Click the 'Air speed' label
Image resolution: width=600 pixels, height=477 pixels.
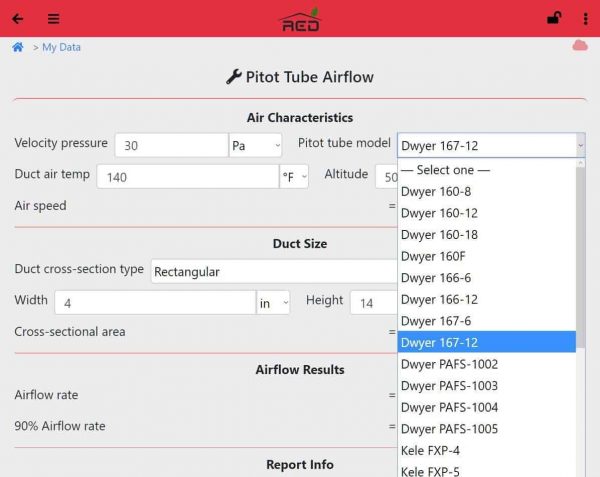(x=40, y=206)
